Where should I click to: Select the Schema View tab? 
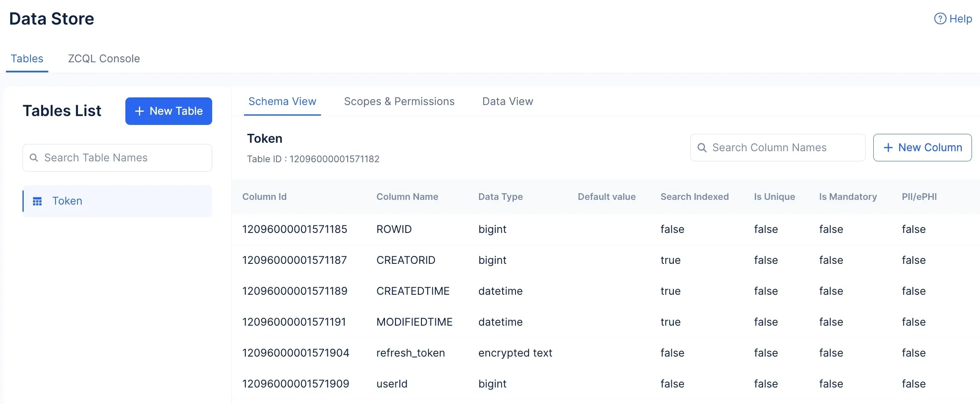[x=282, y=101]
